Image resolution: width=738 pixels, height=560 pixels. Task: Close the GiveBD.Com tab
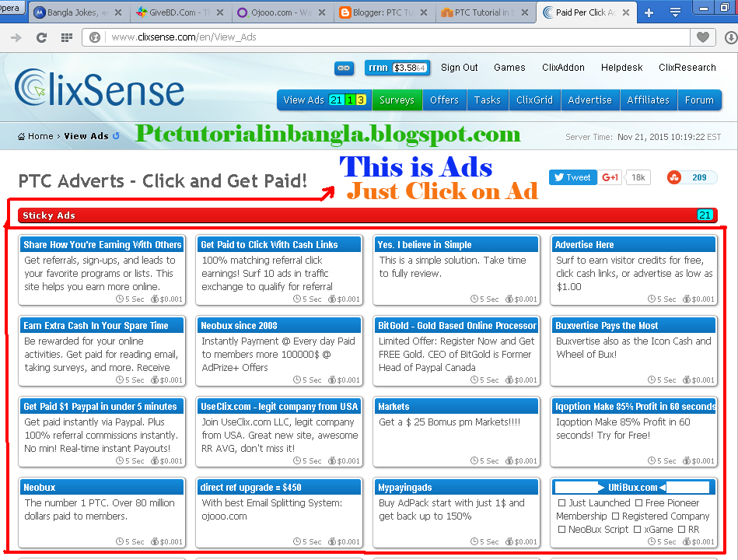coord(220,12)
